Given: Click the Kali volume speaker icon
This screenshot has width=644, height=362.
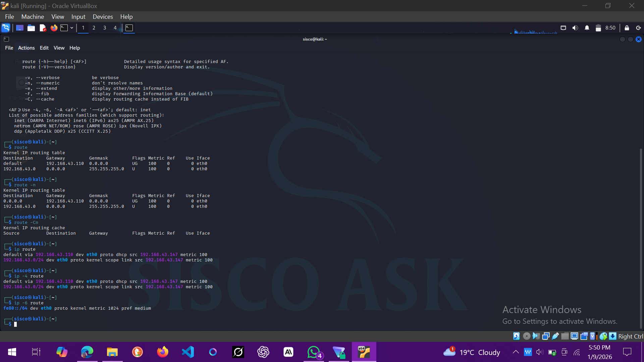Looking at the screenshot, I should (x=575, y=28).
